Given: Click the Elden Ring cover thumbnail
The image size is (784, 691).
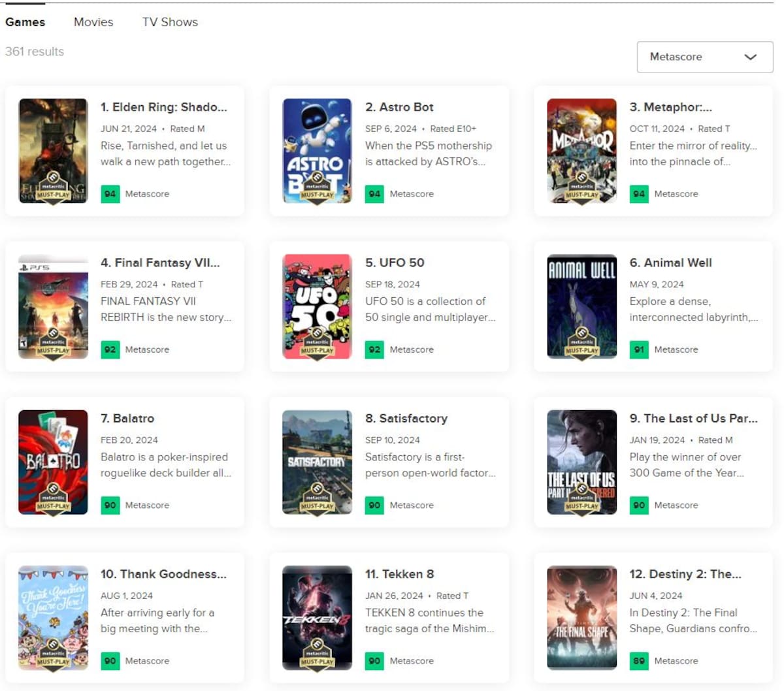Looking at the screenshot, I should tap(53, 151).
